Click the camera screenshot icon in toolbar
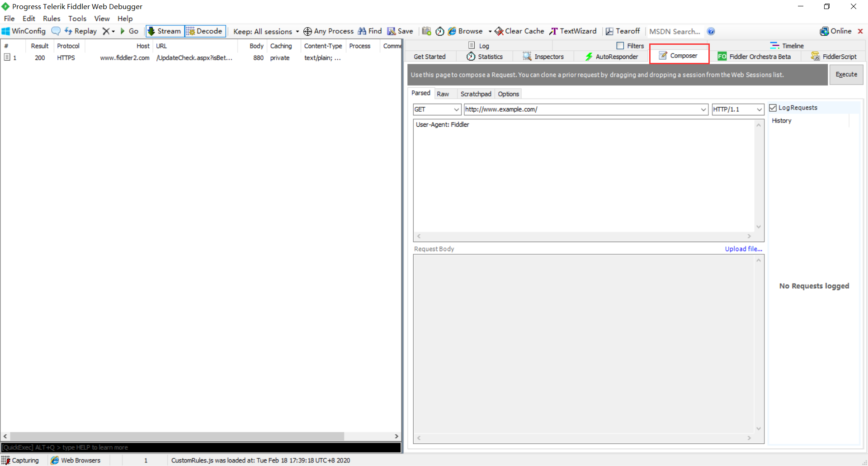 [x=426, y=31]
